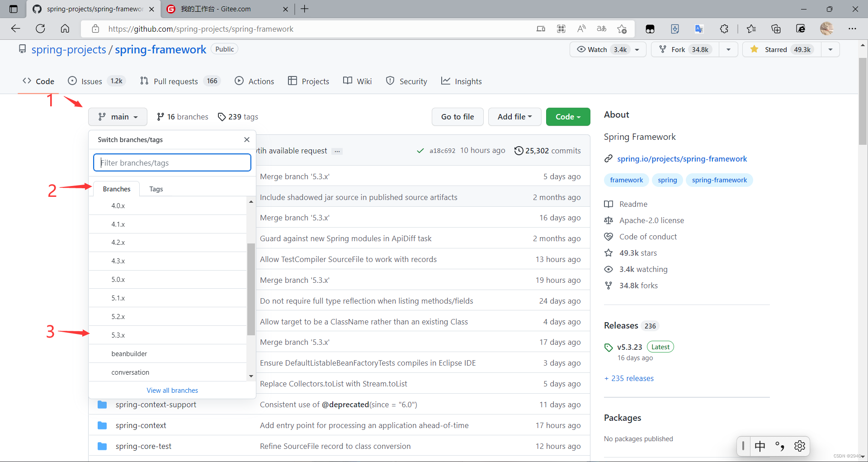Click the link icon beside spring.io URL
Image resolution: width=868 pixels, height=462 pixels.
coord(609,159)
